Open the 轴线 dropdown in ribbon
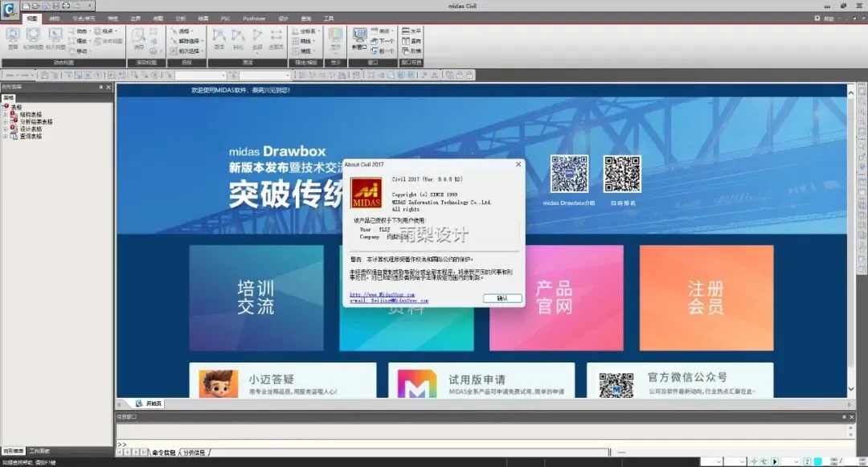The image size is (868, 467). coord(304,41)
